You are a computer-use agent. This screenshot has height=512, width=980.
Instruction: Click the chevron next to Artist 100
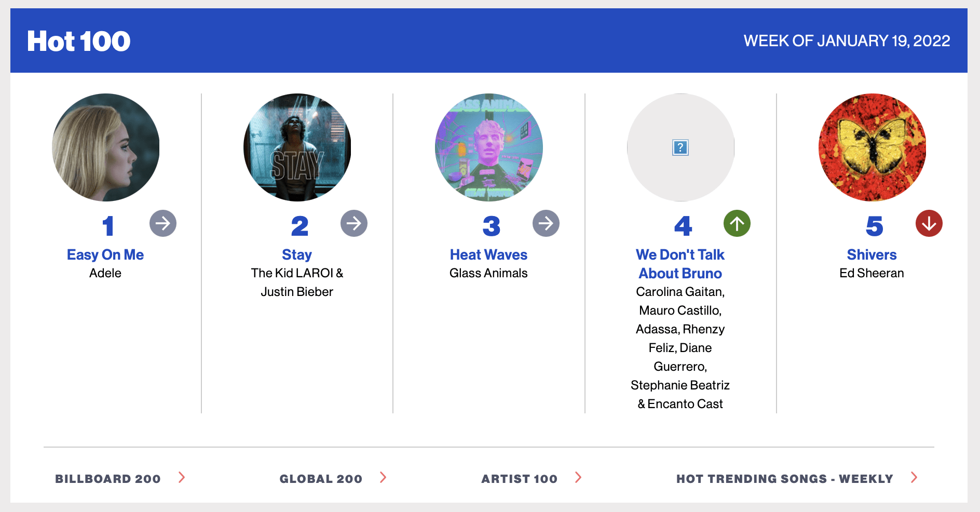click(x=578, y=477)
